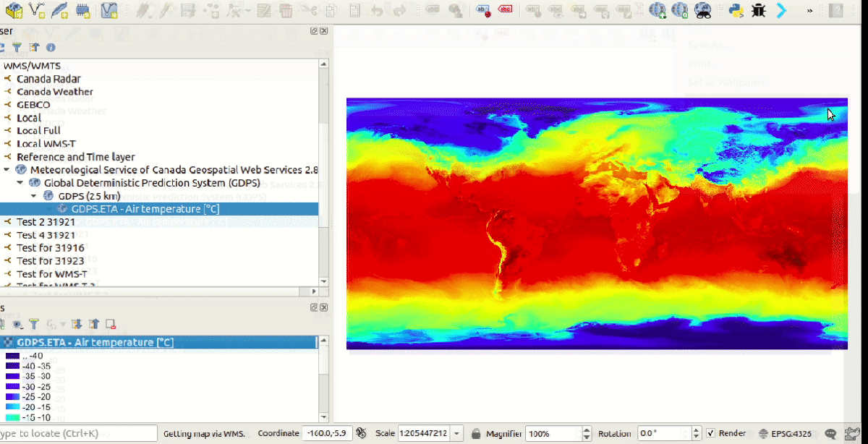Open the Python console
This screenshot has width=868, height=444.
(736, 10)
